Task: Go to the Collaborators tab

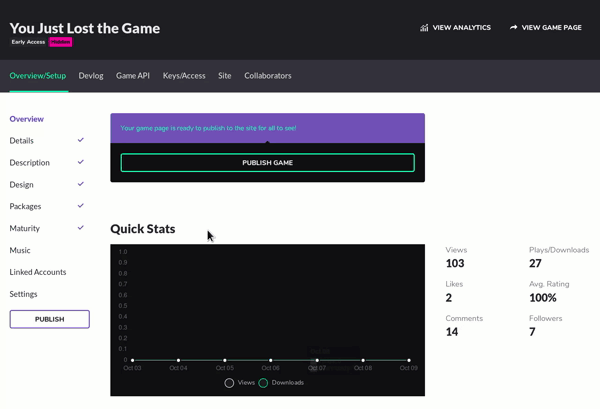Action: coord(268,76)
